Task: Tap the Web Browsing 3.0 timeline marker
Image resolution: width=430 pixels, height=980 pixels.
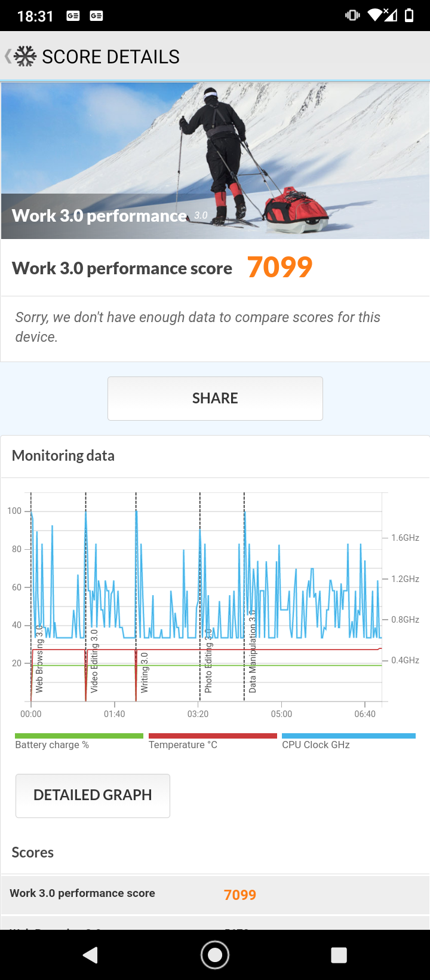Action: pos(39,659)
